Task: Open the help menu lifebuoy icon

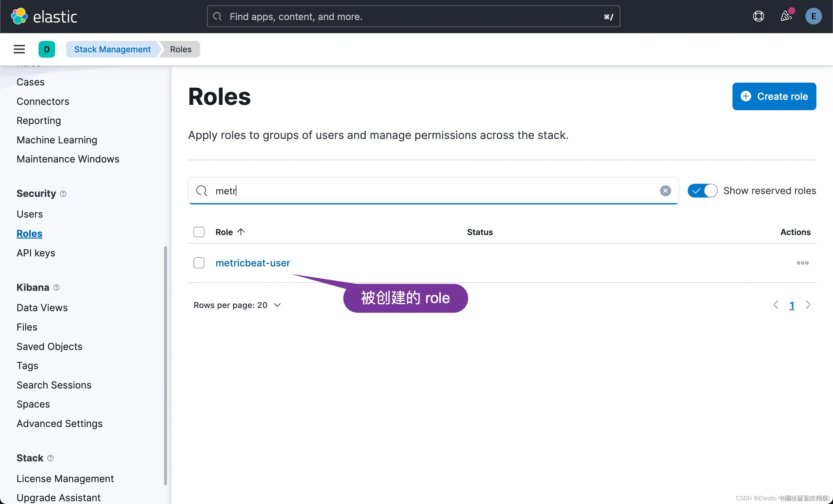Action: (x=758, y=16)
